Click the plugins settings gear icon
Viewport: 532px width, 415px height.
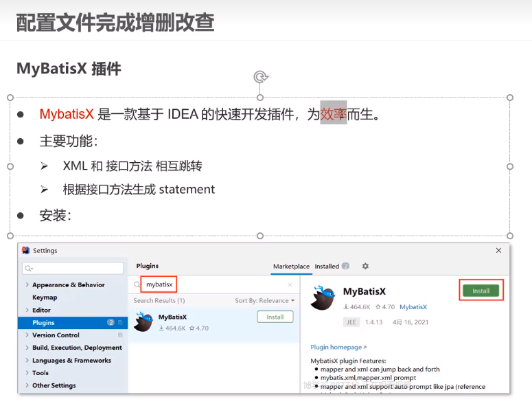[x=365, y=267]
